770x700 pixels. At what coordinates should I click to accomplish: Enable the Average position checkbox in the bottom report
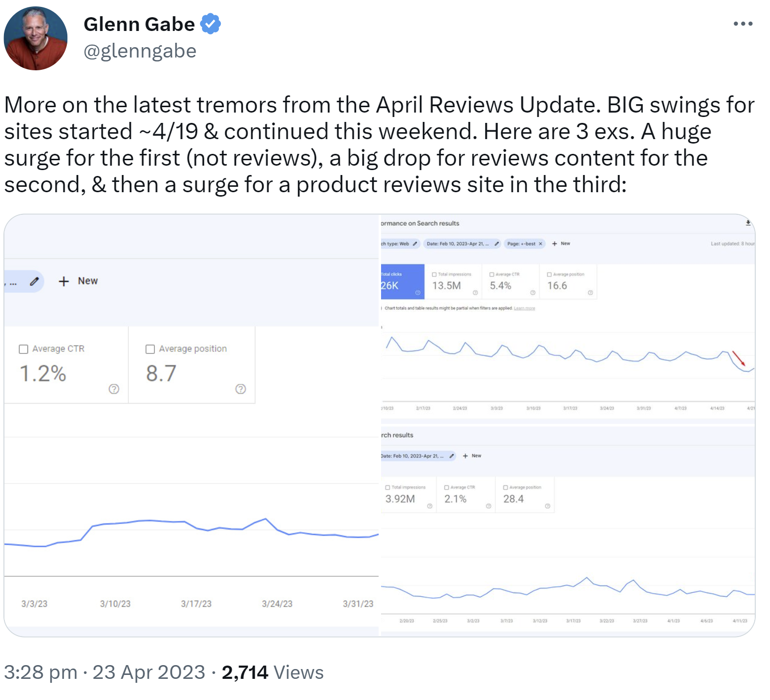point(505,487)
